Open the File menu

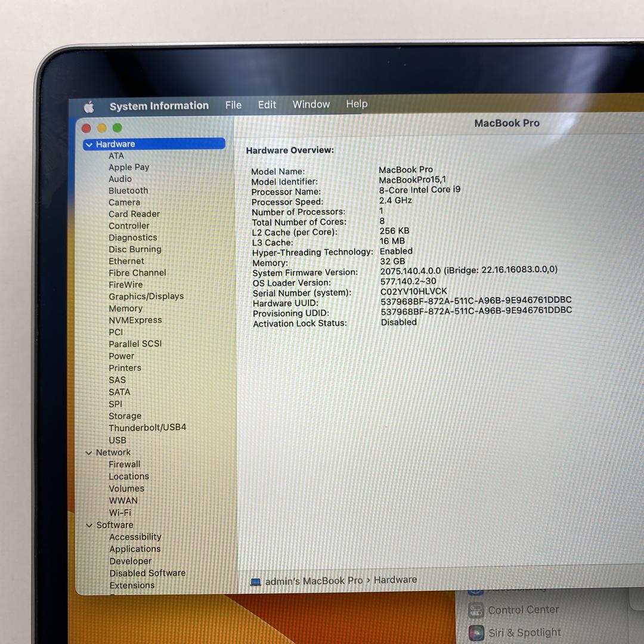233,105
